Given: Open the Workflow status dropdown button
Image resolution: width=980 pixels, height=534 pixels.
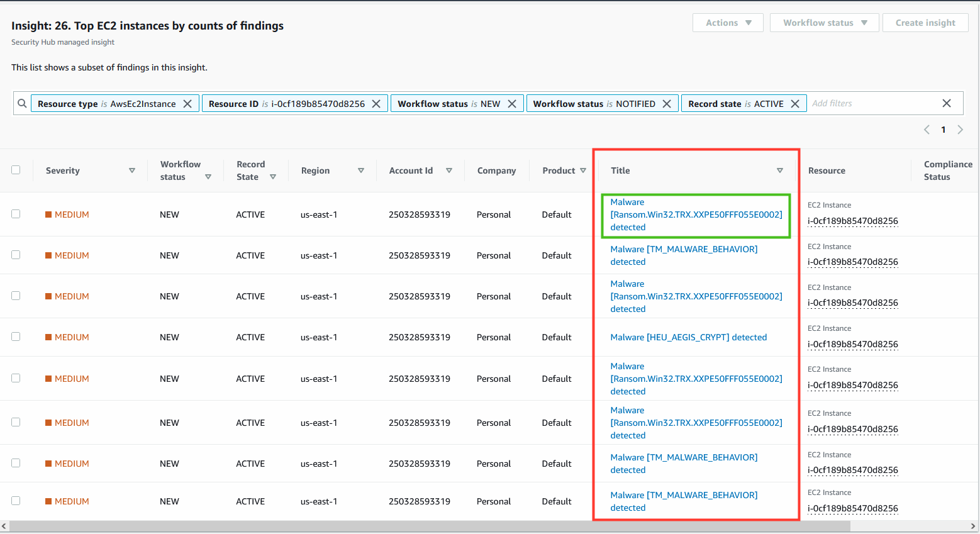Looking at the screenshot, I should pyautogui.click(x=825, y=23).
